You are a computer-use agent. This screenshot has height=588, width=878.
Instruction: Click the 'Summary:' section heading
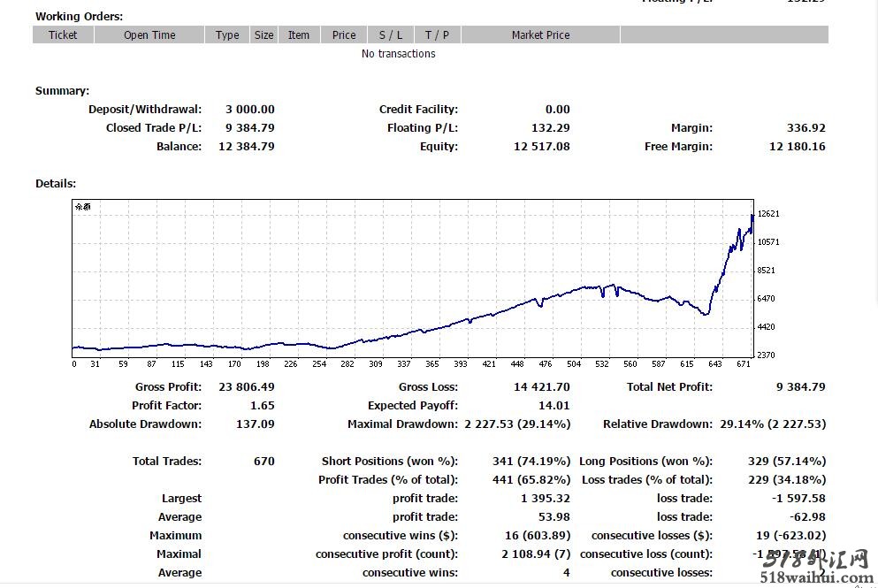pyautogui.click(x=62, y=91)
